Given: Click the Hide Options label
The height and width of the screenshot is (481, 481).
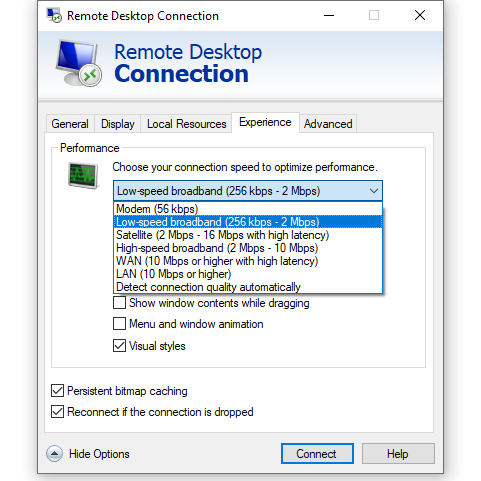Looking at the screenshot, I should point(99,454).
